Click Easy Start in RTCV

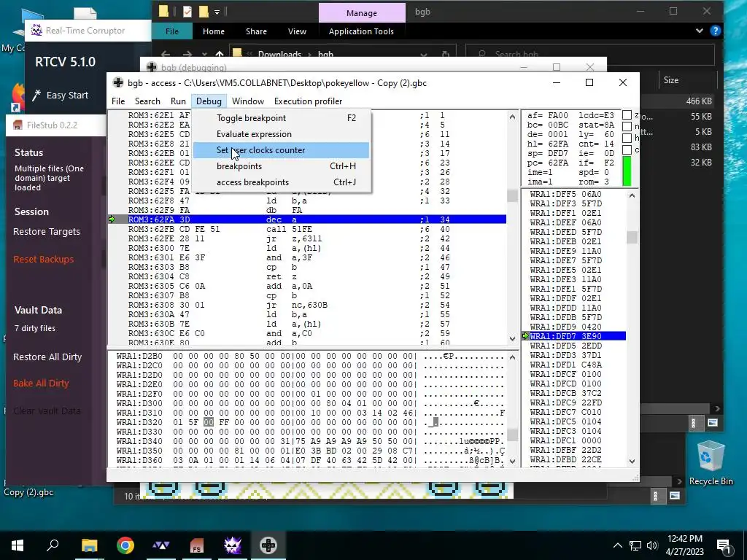tap(67, 96)
